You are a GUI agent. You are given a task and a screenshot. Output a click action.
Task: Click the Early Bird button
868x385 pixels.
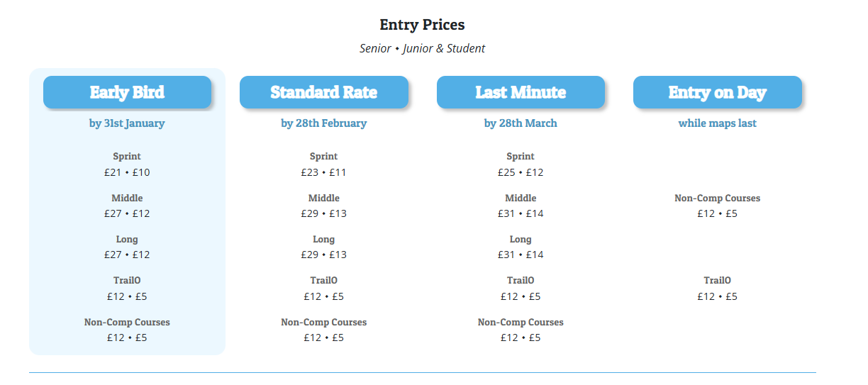click(127, 92)
